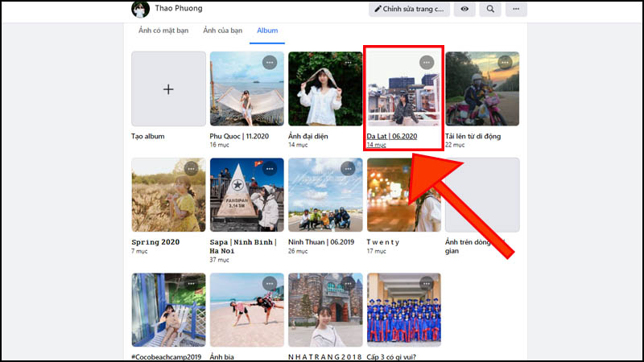
Task: Open options menu on Phu Quoc album
Action: (x=270, y=63)
